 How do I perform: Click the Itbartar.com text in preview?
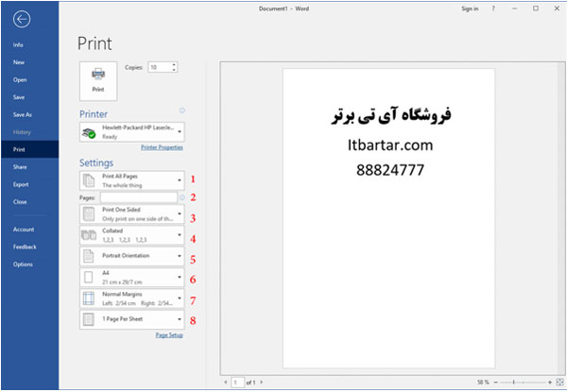(x=390, y=145)
